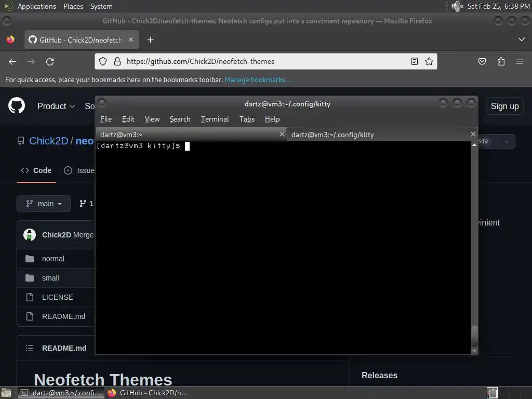Screen dimensions: 532x399
Task: Close the ~/.config/kitty terminal tab
Action: click(473, 134)
